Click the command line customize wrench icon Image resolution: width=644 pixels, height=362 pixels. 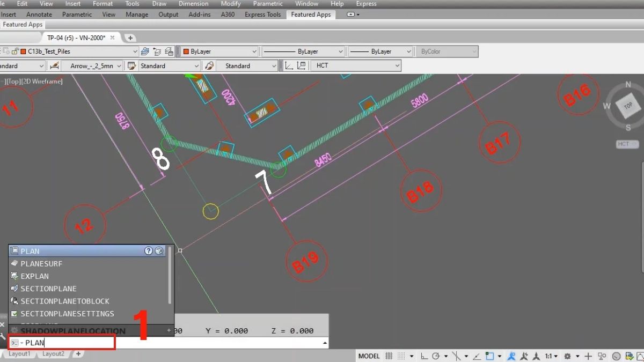3,337
